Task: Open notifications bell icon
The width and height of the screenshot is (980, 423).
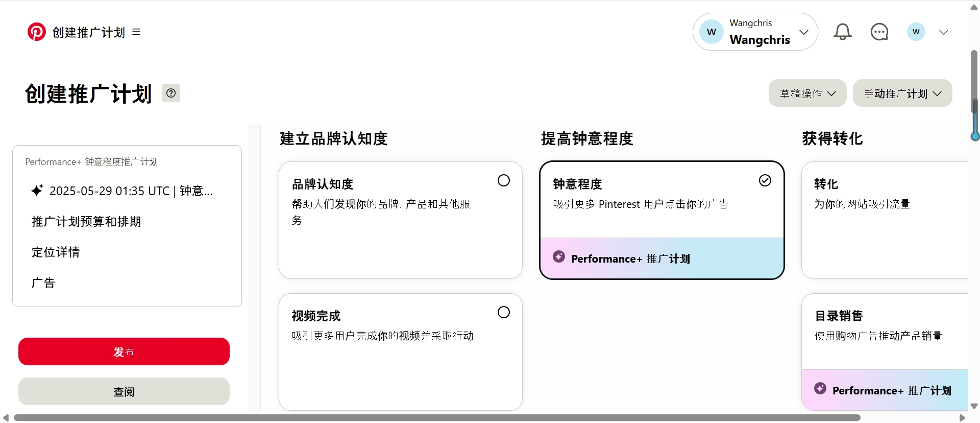Action: [x=842, y=32]
